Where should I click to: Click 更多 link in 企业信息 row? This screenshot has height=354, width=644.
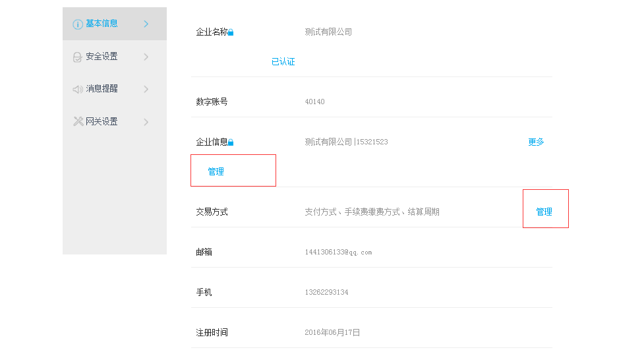pyautogui.click(x=536, y=142)
